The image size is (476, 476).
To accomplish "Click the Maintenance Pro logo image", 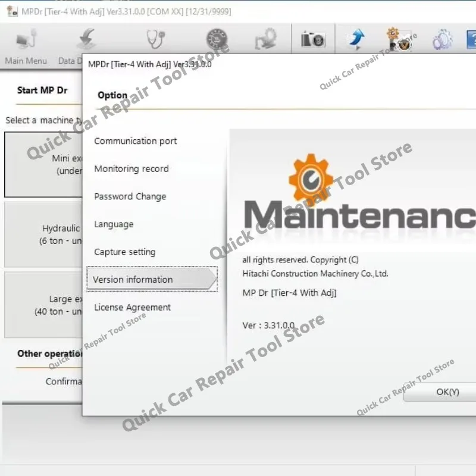I will tap(360, 191).
